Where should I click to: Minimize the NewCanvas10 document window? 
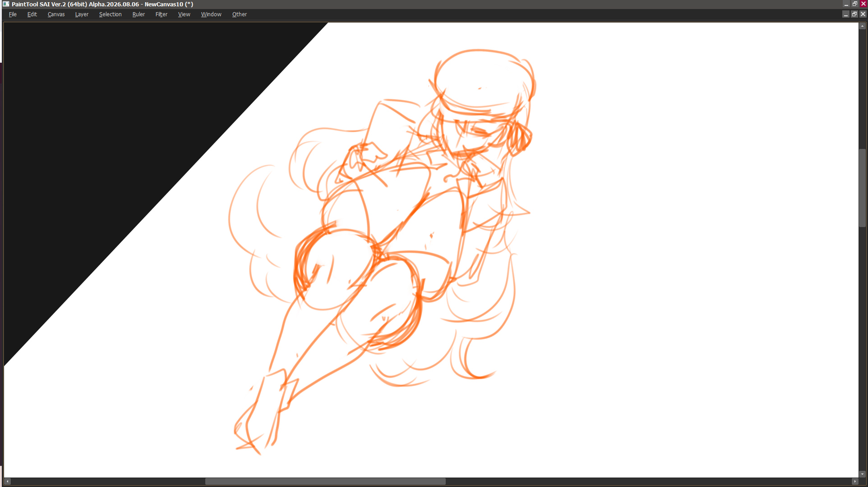point(846,14)
